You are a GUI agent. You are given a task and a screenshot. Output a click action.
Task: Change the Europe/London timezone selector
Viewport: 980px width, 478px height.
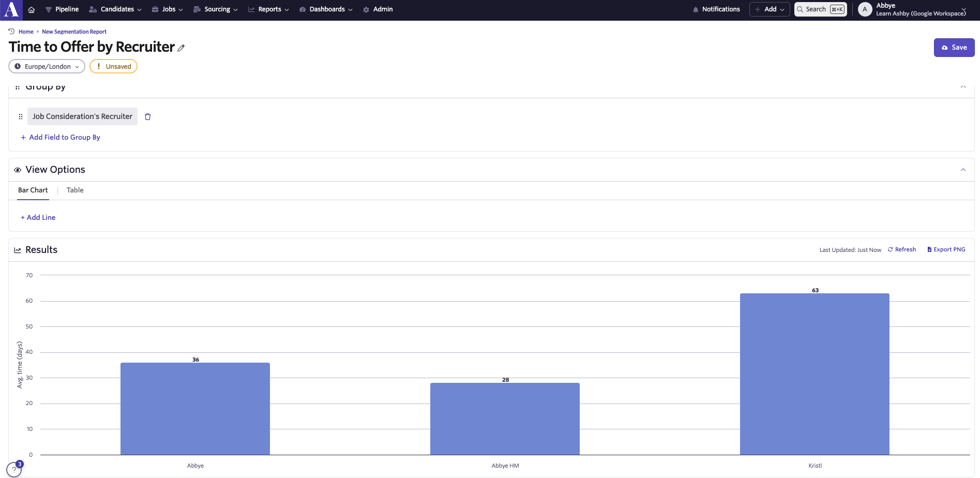coord(47,66)
